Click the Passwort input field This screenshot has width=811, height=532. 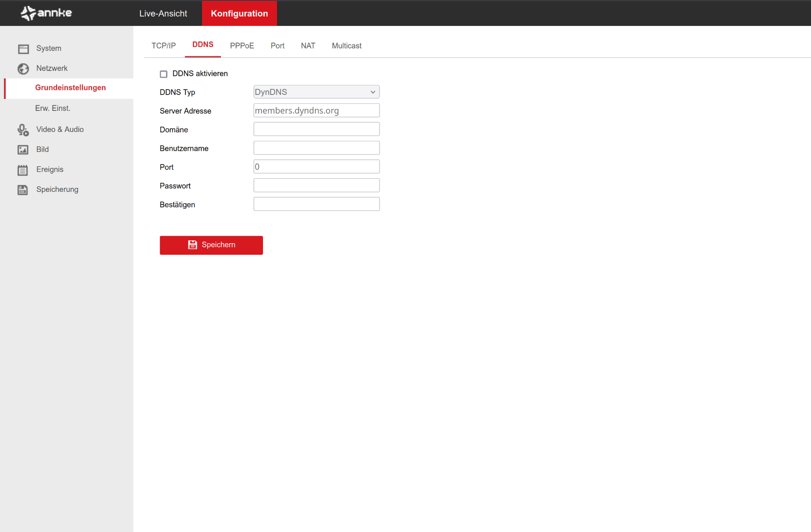coord(316,185)
